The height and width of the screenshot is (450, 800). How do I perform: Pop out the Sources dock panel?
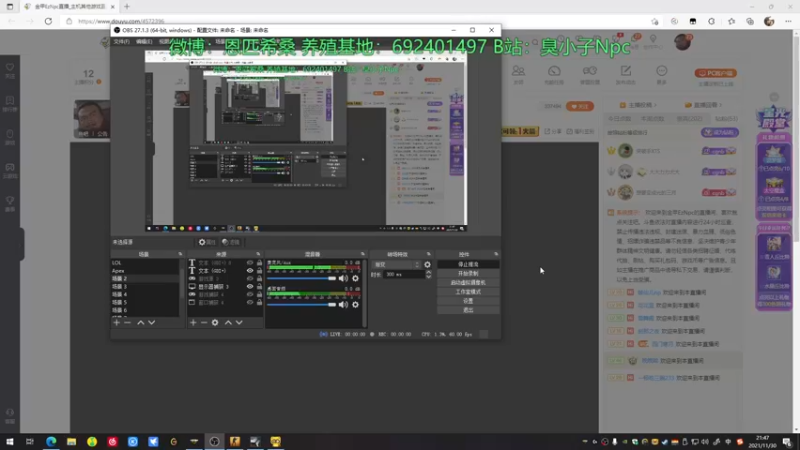click(x=258, y=254)
